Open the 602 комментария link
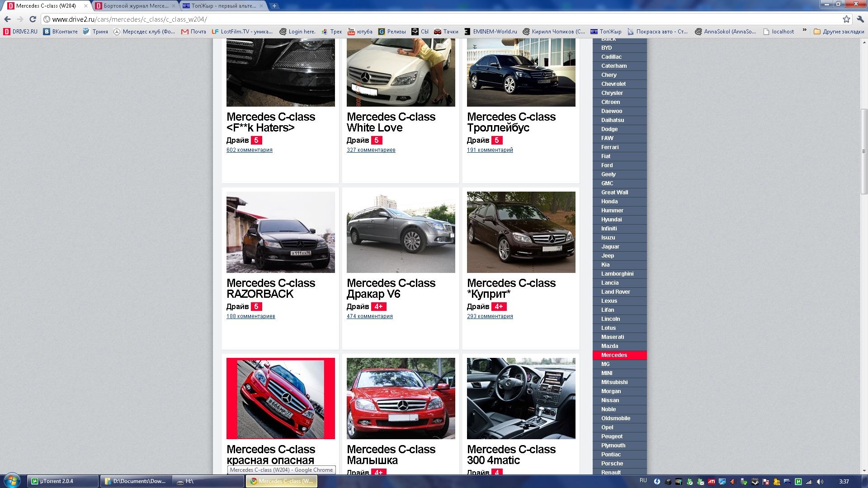The height and width of the screenshot is (488, 868). pyautogui.click(x=250, y=150)
